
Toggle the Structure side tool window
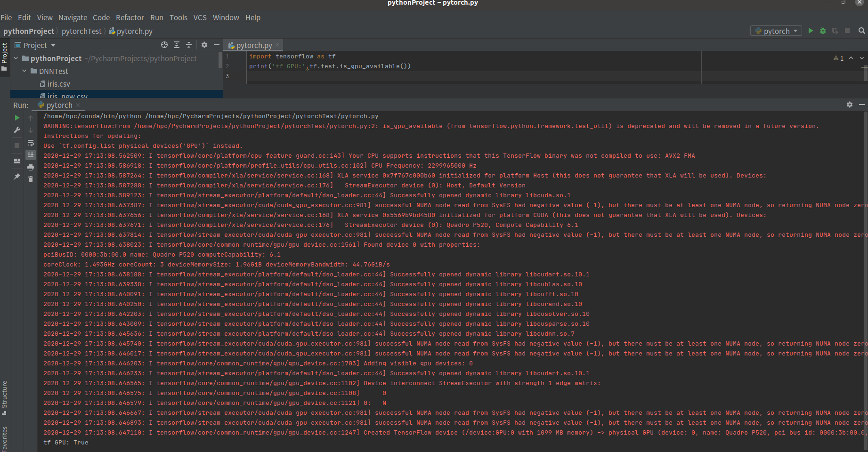click(x=4, y=398)
